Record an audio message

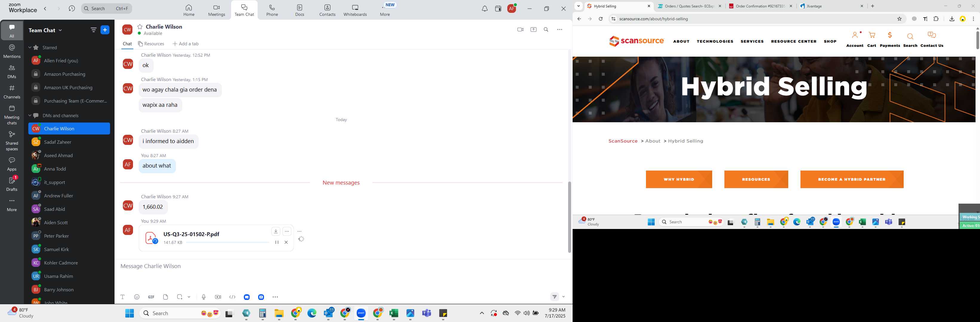[x=203, y=297]
